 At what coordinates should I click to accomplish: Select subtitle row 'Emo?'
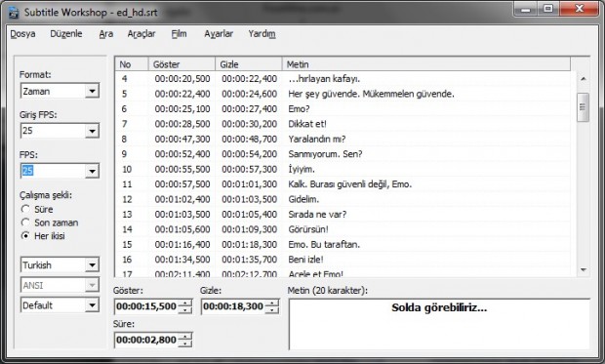343,109
